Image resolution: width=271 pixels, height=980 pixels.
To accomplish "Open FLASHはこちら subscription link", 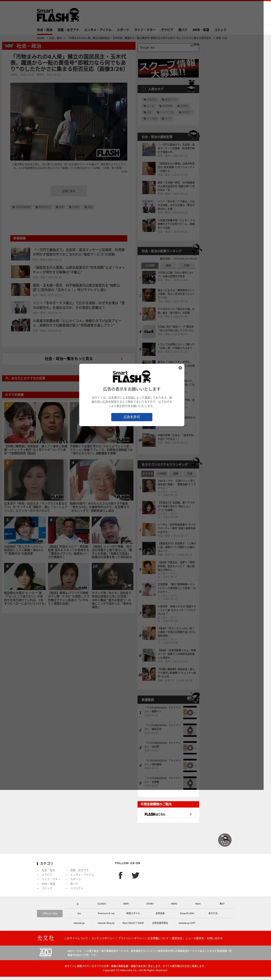I will point(168,814).
